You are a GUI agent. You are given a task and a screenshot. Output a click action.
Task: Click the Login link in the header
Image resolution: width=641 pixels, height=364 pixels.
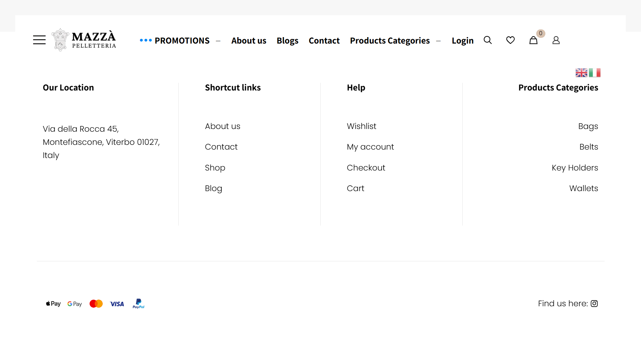(x=463, y=41)
